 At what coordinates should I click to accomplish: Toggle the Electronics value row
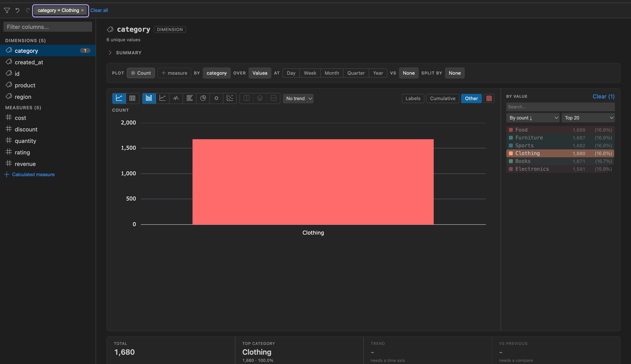pos(560,169)
